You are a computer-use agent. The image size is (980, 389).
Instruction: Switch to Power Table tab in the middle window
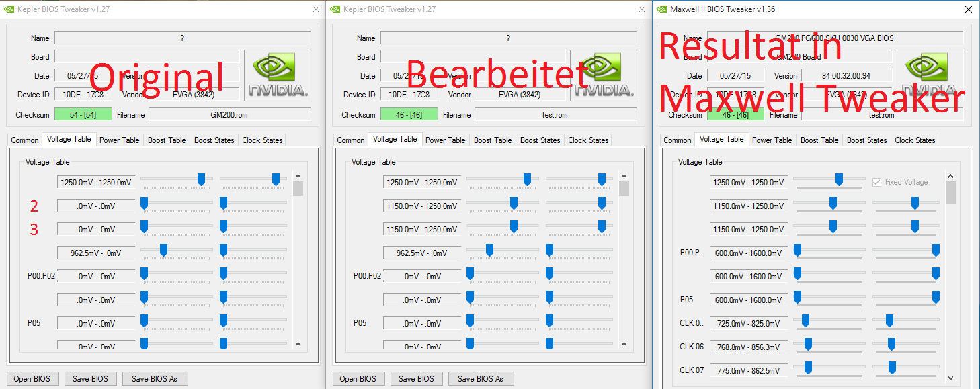pos(446,140)
